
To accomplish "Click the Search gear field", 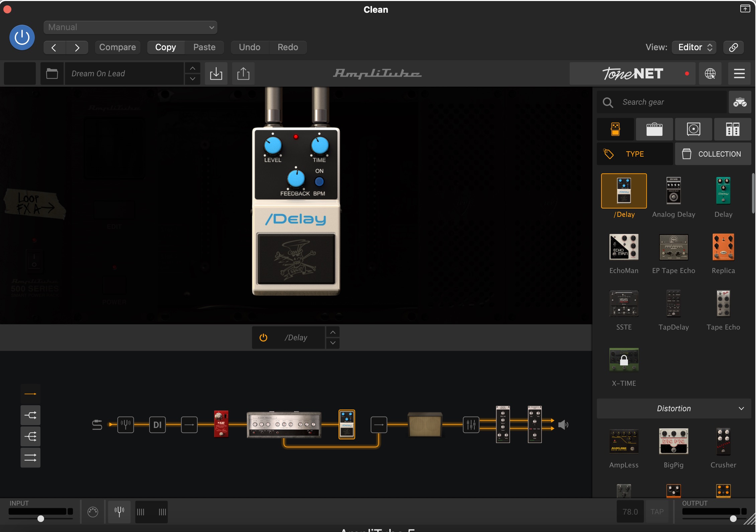I will pos(662,102).
